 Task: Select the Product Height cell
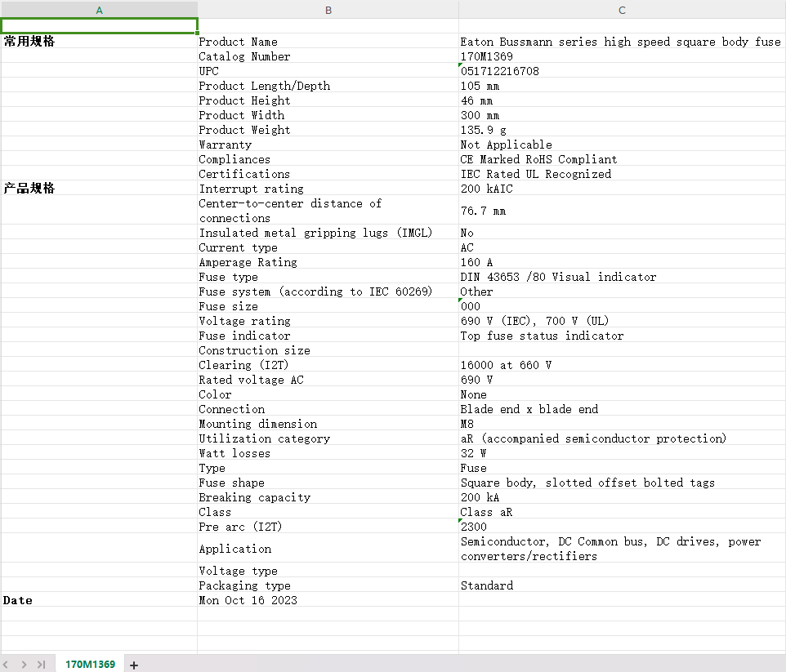(328, 100)
